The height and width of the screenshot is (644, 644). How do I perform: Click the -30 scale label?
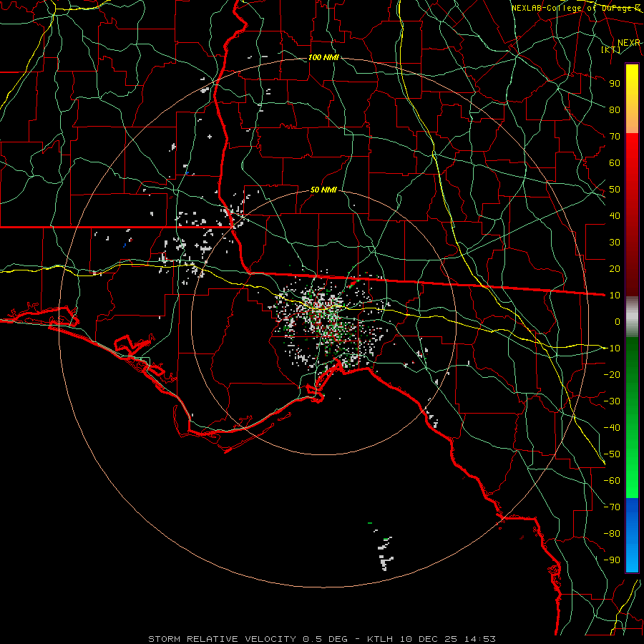pos(612,401)
